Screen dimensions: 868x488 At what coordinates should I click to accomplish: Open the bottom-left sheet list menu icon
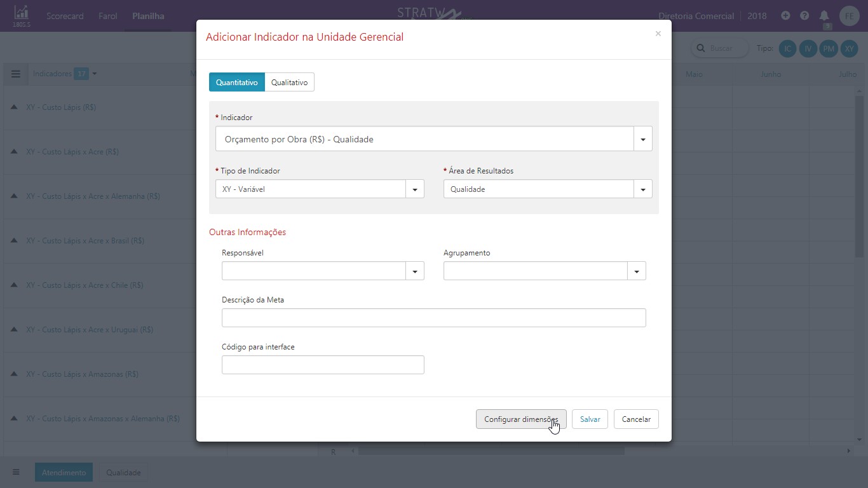click(16, 472)
